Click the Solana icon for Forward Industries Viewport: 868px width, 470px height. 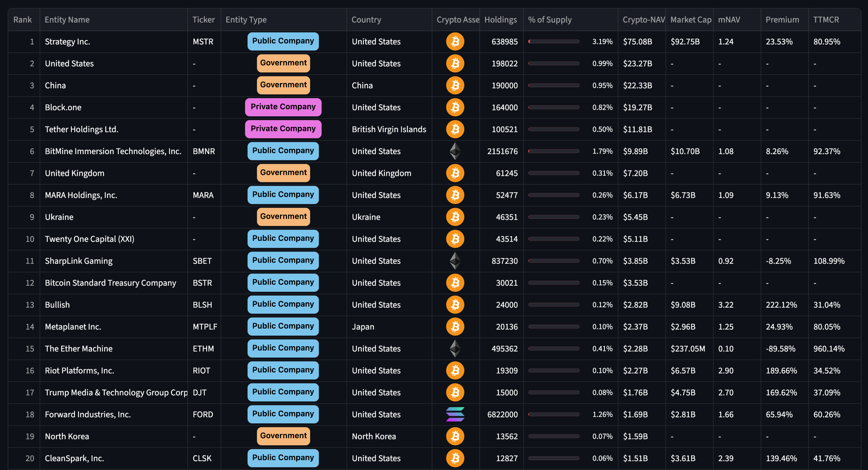[455, 414]
